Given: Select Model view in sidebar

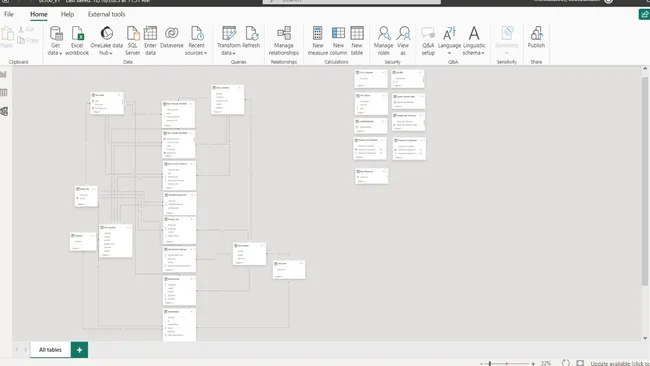Looking at the screenshot, I should [4, 111].
